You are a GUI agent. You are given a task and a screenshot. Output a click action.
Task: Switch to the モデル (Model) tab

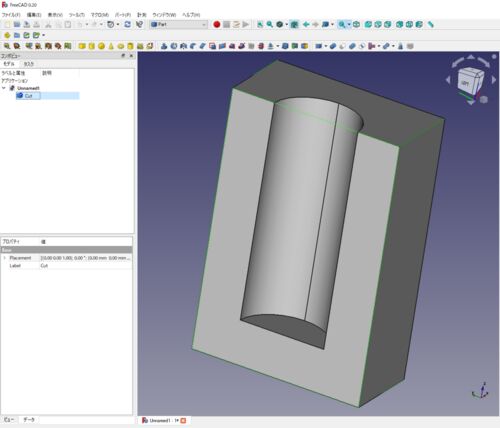9,64
